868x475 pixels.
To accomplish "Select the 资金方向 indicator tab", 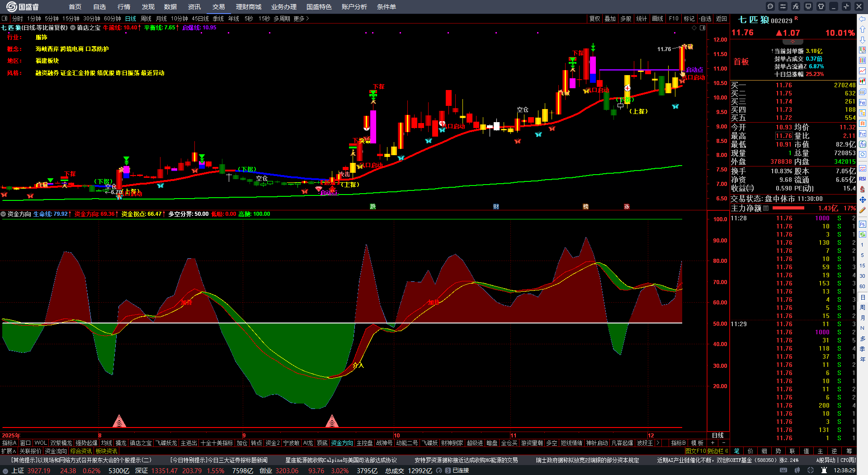I will tap(342, 443).
